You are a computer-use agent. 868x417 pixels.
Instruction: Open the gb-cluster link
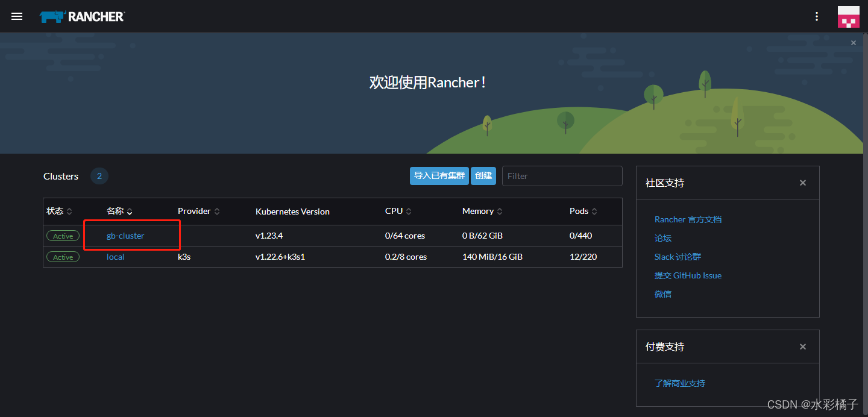coord(125,236)
